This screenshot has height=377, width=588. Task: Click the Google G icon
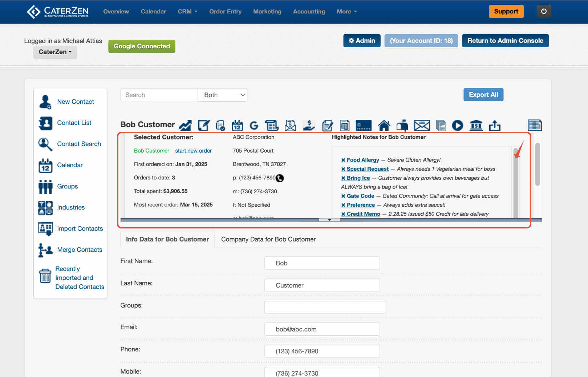[x=254, y=125]
